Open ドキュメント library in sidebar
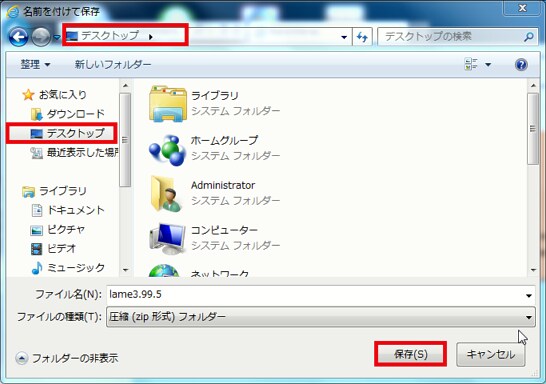546x384 pixels. (x=76, y=210)
